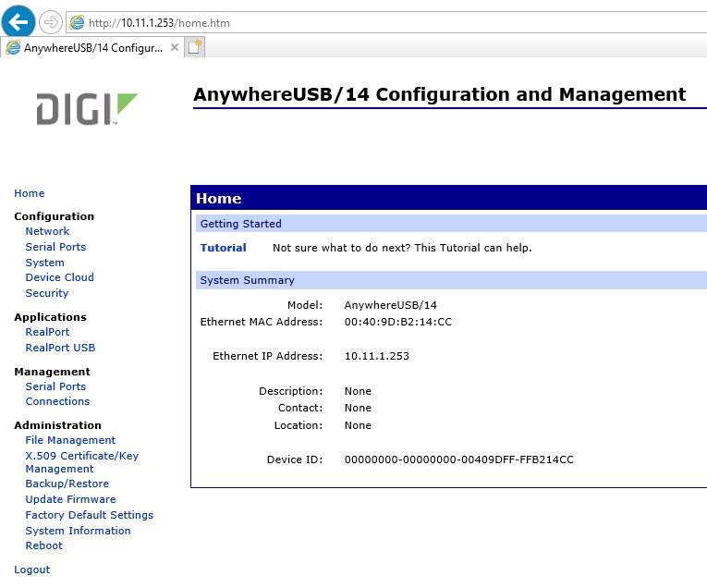Click the address bar URL field
Viewport: 707px width, 588px height.
pos(370,22)
